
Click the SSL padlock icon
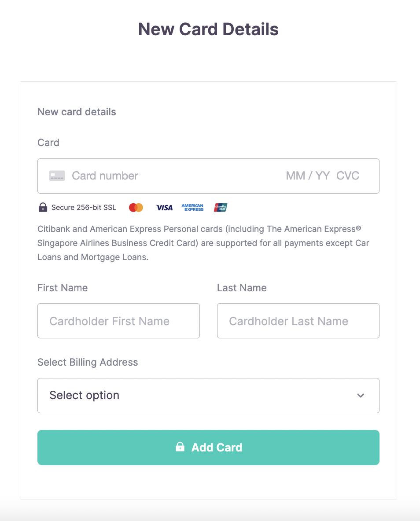(43, 207)
